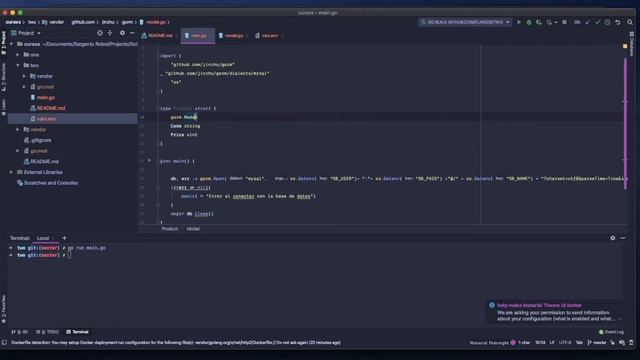Click github.com breadcrumb in navigation bar
The height and width of the screenshot is (360, 640).
pyautogui.click(x=83, y=22)
